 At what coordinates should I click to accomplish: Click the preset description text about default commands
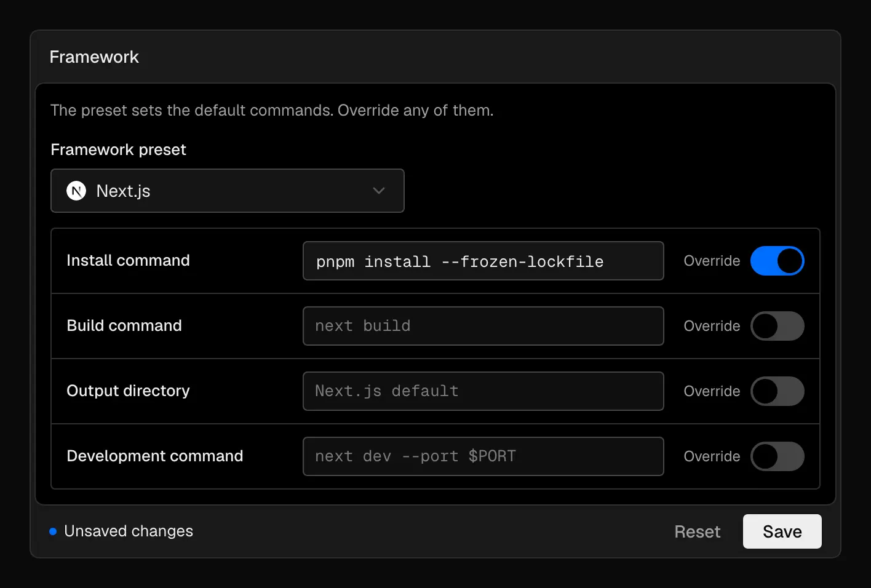272,110
